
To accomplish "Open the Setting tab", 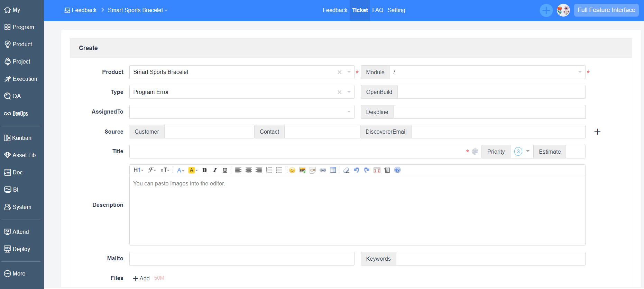I will pyautogui.click(x=396, y=10).
